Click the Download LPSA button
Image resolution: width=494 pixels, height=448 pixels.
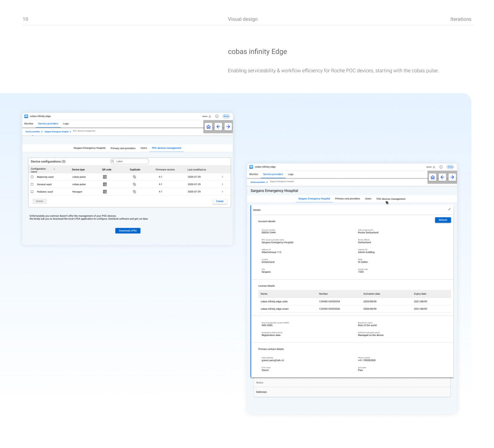coord(128,231)
